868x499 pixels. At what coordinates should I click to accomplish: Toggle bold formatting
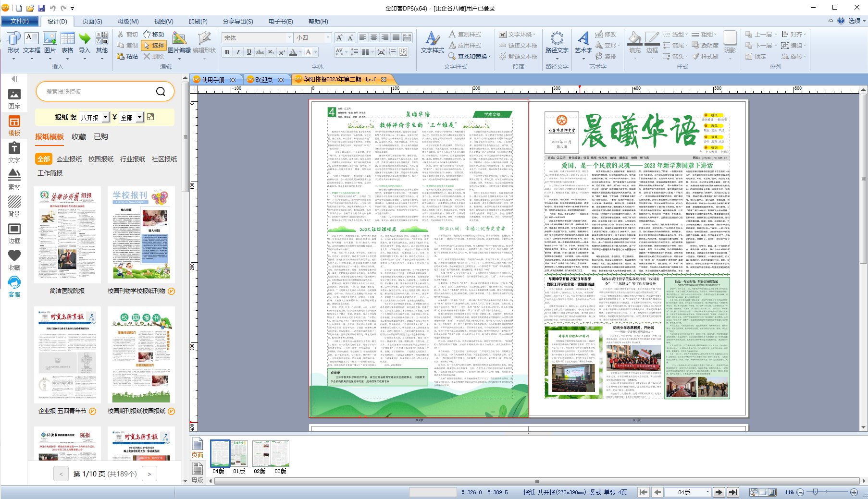click(x=227, y=52)
